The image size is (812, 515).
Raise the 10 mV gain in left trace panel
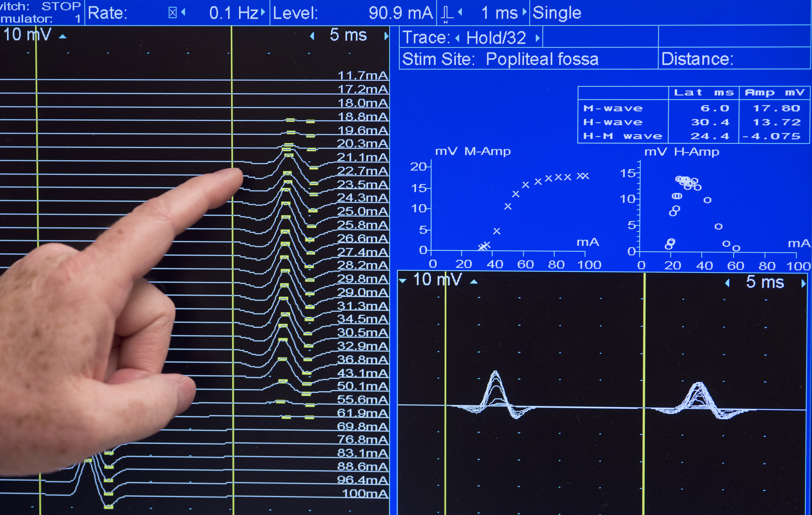coord(63,36)
